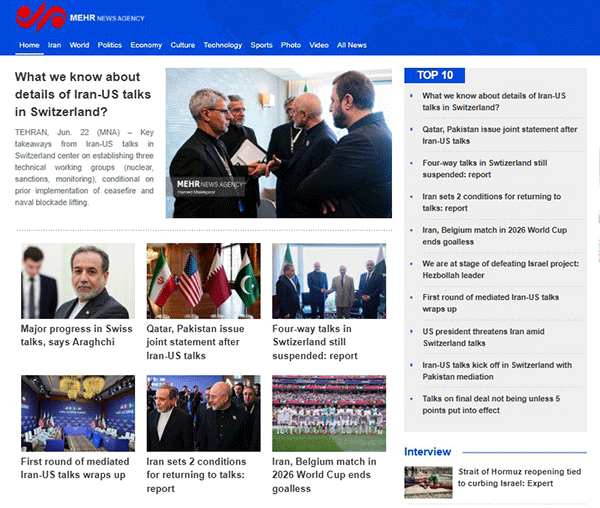Open 'Iran, Belgium match in 2026 World Cup' card headline
The width and height of the screenshot is (600, 508).
point(324,475)
